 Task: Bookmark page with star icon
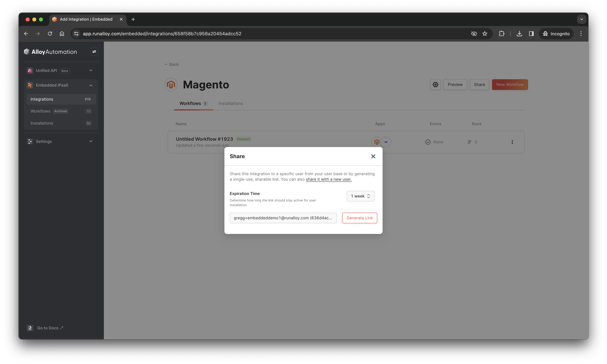pos(485,34)
